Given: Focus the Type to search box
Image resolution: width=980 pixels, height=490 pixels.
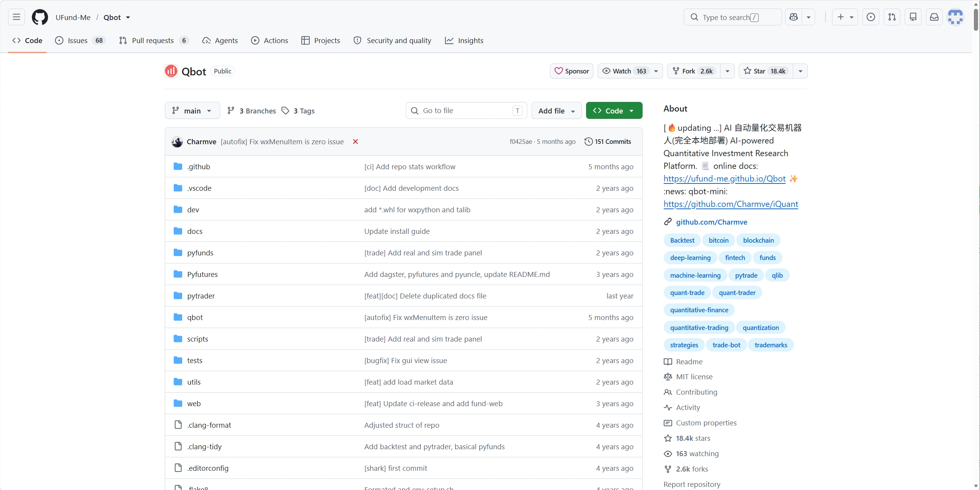Looking at the screenshot, I should (x=733, y=17).
